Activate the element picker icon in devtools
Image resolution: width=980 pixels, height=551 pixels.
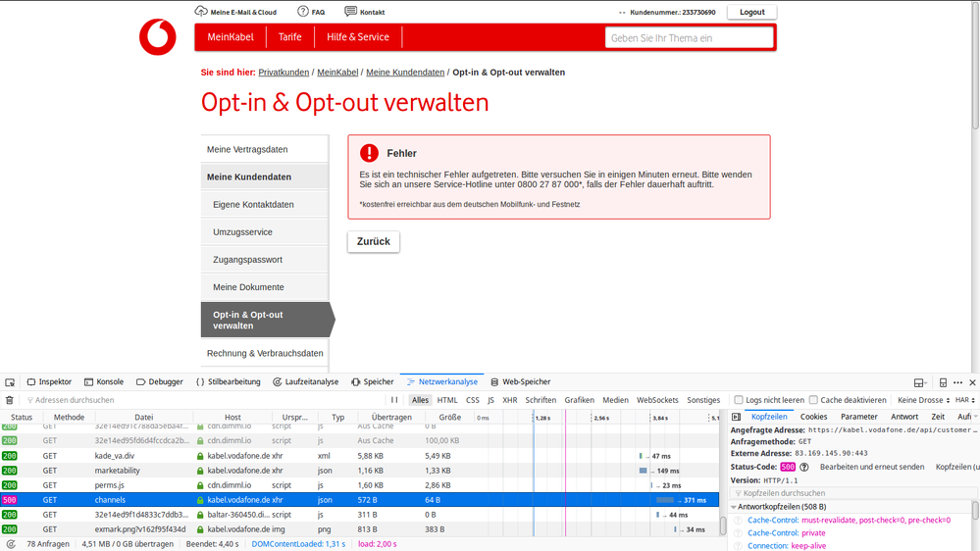tap(10, 381)
